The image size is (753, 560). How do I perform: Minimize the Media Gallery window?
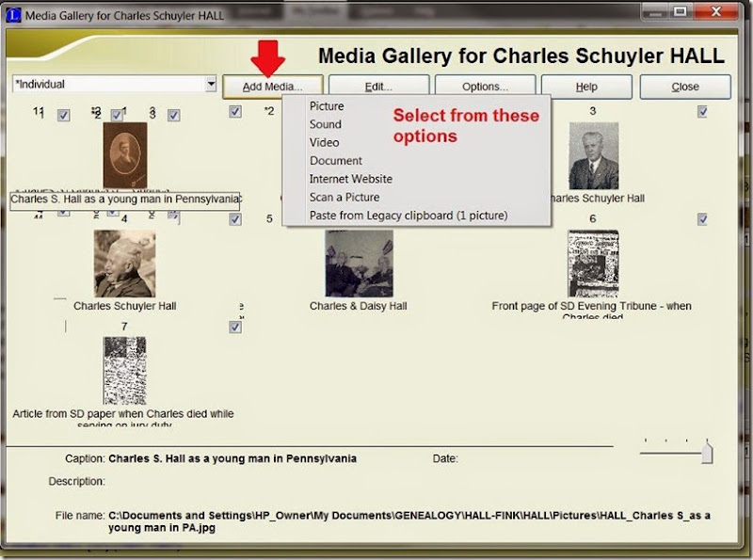point(656,11)
